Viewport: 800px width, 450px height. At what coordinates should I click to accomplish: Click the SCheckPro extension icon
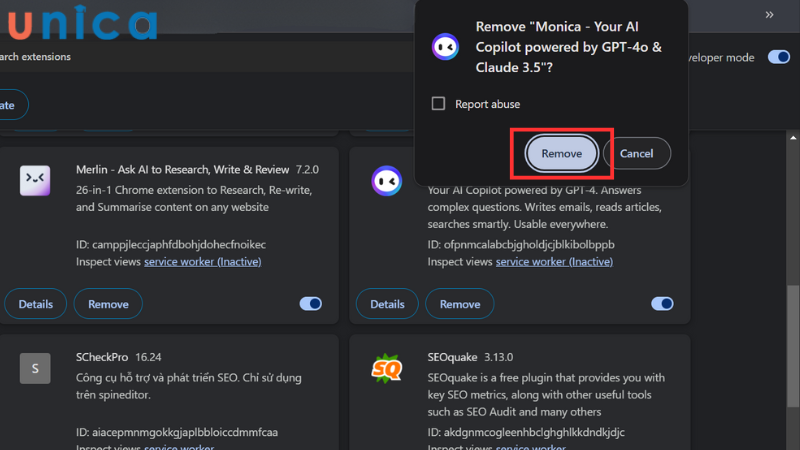[35, 368]
